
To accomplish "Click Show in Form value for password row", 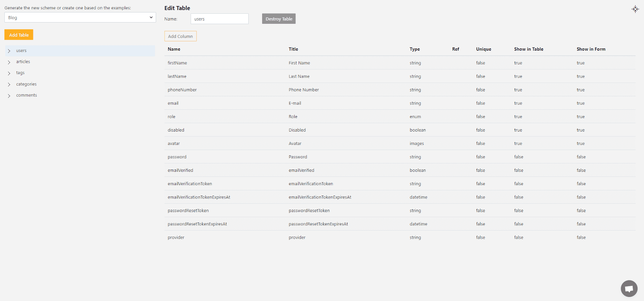I will tap(581, 157).
